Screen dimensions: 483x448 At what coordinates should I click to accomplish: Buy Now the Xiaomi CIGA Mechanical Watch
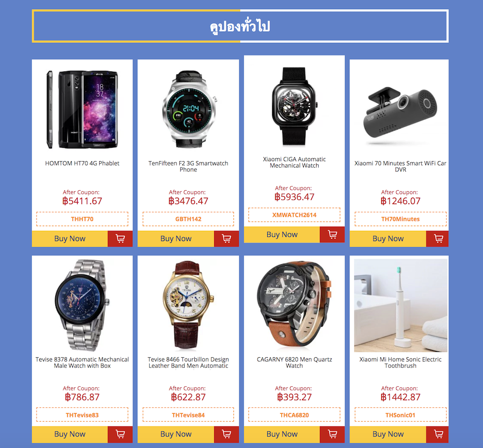(x=282, y=235)
